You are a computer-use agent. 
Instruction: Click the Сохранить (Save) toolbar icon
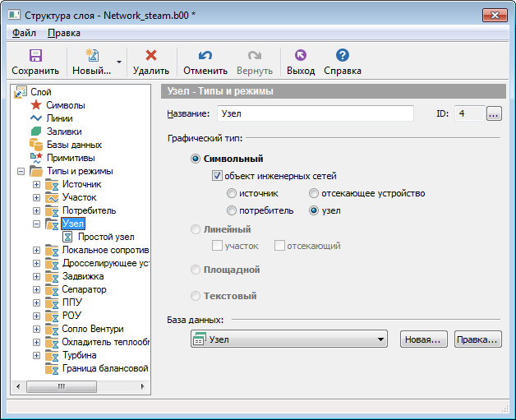(35, 56)
